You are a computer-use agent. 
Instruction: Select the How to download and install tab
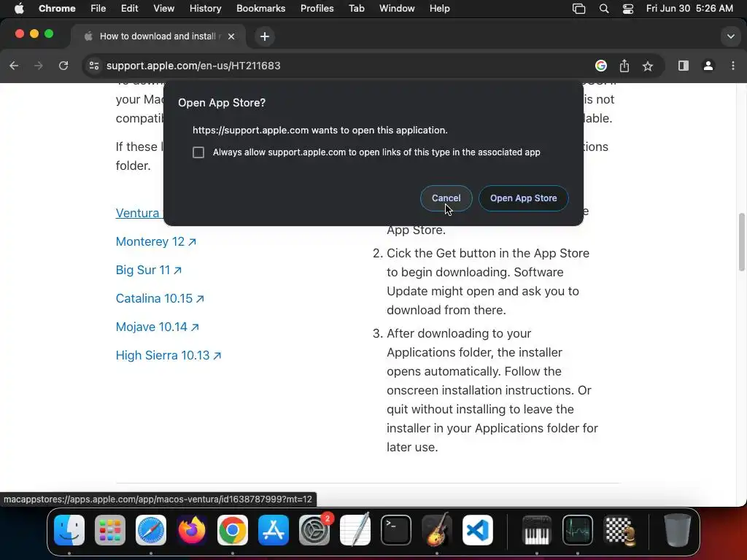click(158, 36)
